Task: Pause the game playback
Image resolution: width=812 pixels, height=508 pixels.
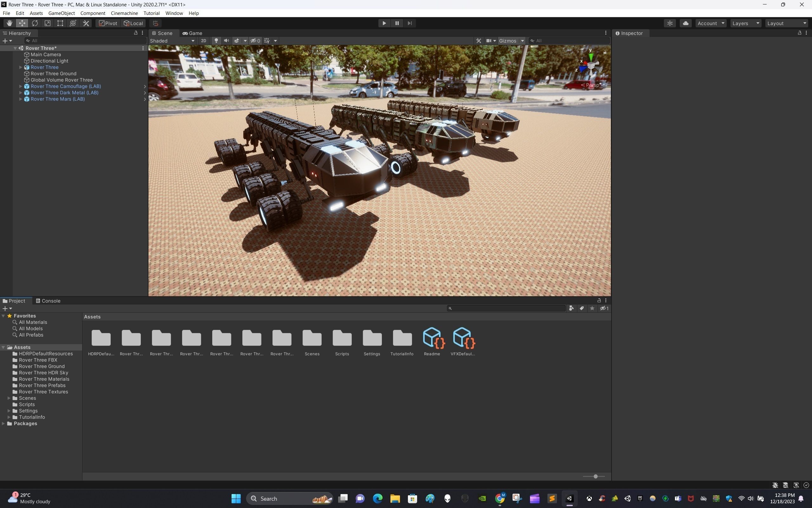Action: pos(397,23)
